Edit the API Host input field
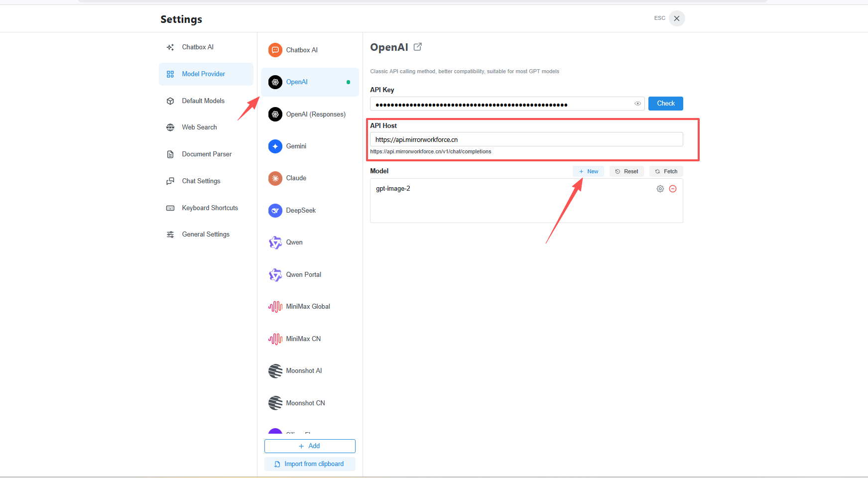The height and width of the screenshot is (478, 868). tap(526, 139)
